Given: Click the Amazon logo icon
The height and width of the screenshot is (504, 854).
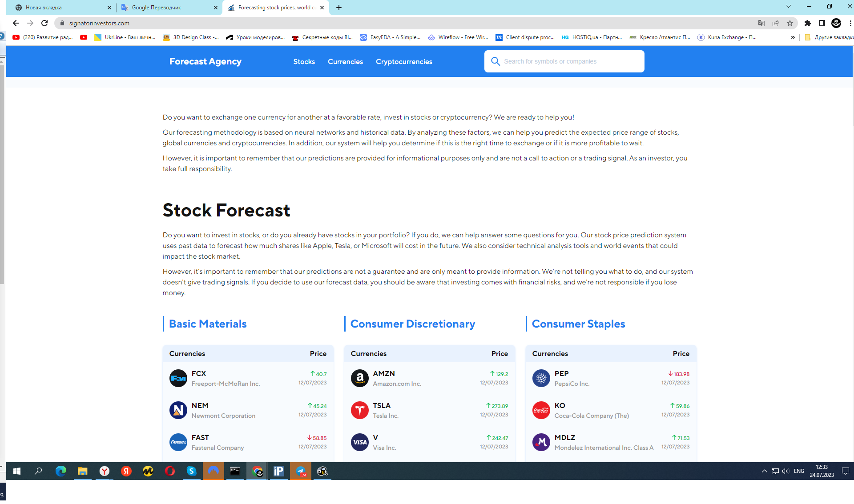Looking at the screenshot, I should click(360, 378).
